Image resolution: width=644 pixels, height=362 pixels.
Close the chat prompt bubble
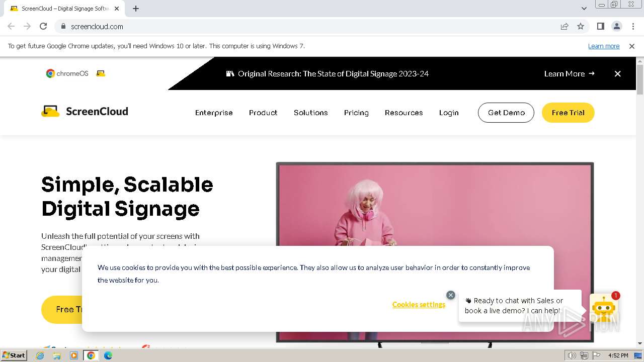(x=451, y=295)
